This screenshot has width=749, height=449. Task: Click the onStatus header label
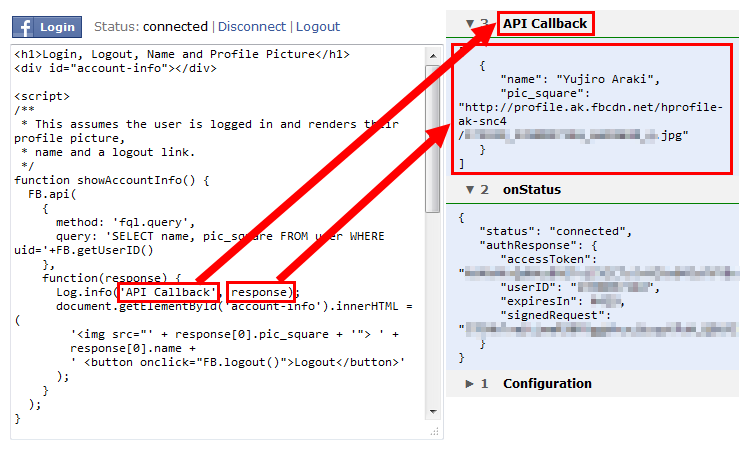pyautogui.click(x=532, y=190)
